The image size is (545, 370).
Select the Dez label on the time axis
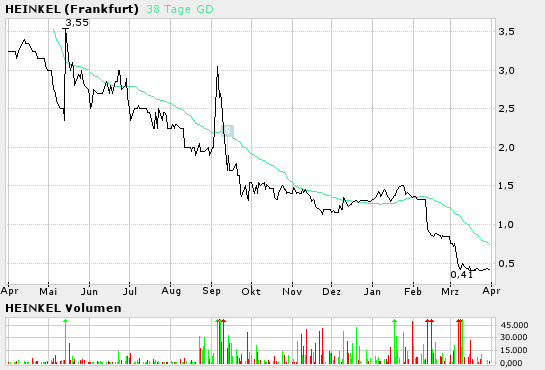tap(332, 291)
